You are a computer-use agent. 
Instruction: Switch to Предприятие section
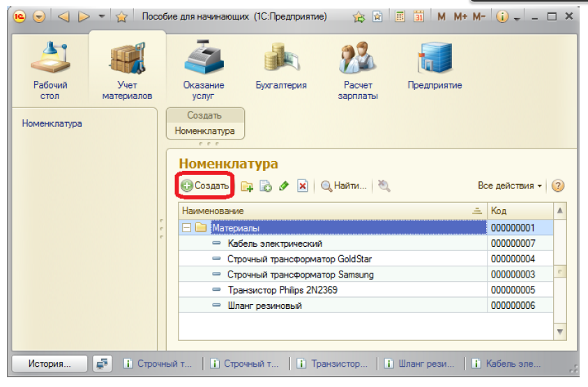(x=435, y=66)
